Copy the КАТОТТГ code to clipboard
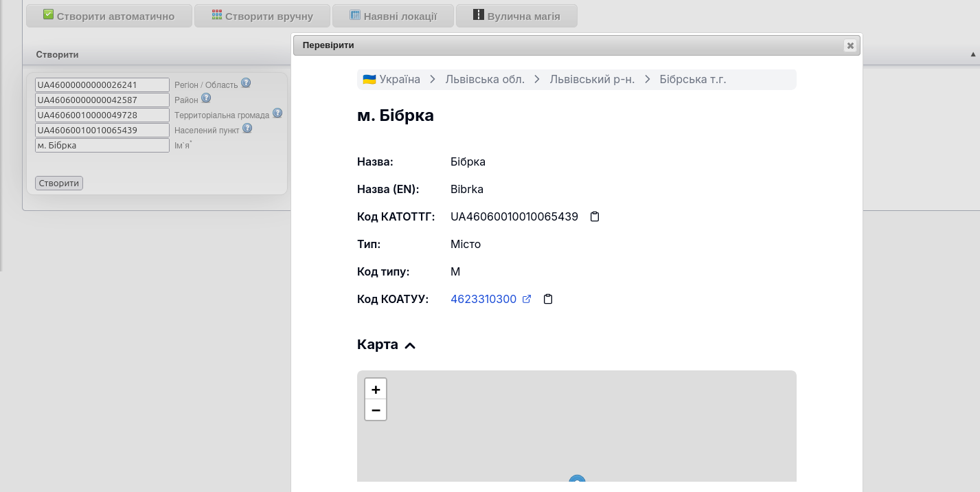This screenshot has width=980, height=492. click(595, 217)
